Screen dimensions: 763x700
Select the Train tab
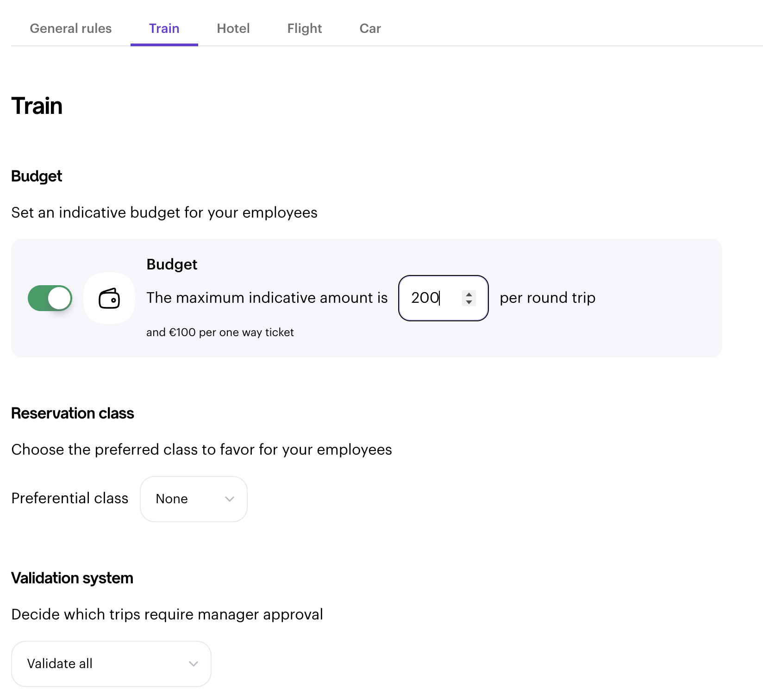164,28
